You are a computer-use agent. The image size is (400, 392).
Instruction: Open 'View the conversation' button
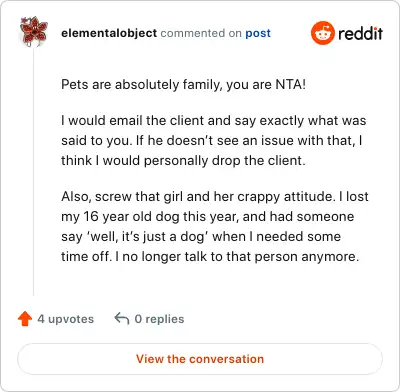[200, 359]
